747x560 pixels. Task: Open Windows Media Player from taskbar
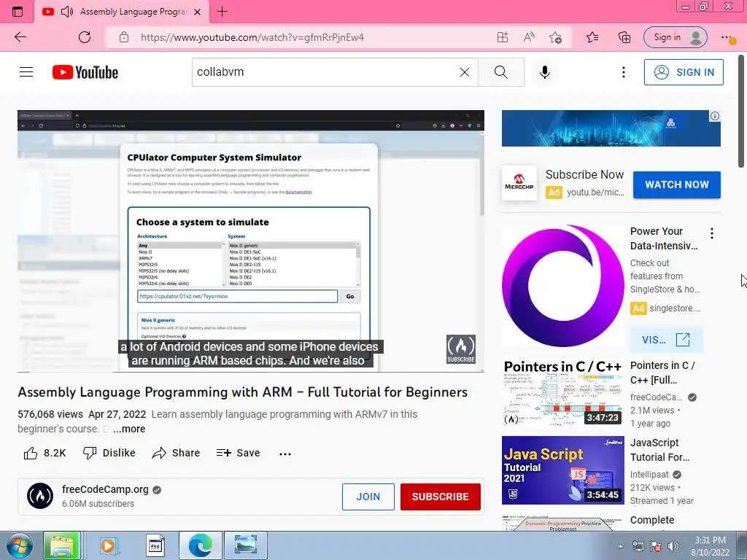[x=108, y=545]
